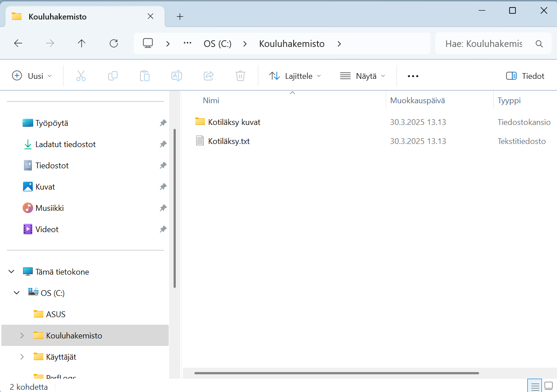Collapse the Tämä tietokone tree node
The image size is (557, 392).
click(x=12, y=272)
